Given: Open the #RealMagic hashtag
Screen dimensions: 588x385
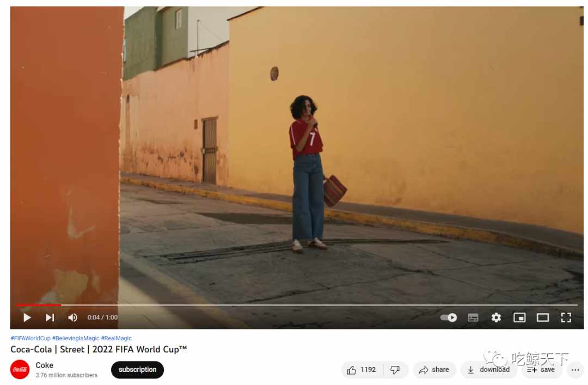Looking at the screenshot, I should point(117,338).
